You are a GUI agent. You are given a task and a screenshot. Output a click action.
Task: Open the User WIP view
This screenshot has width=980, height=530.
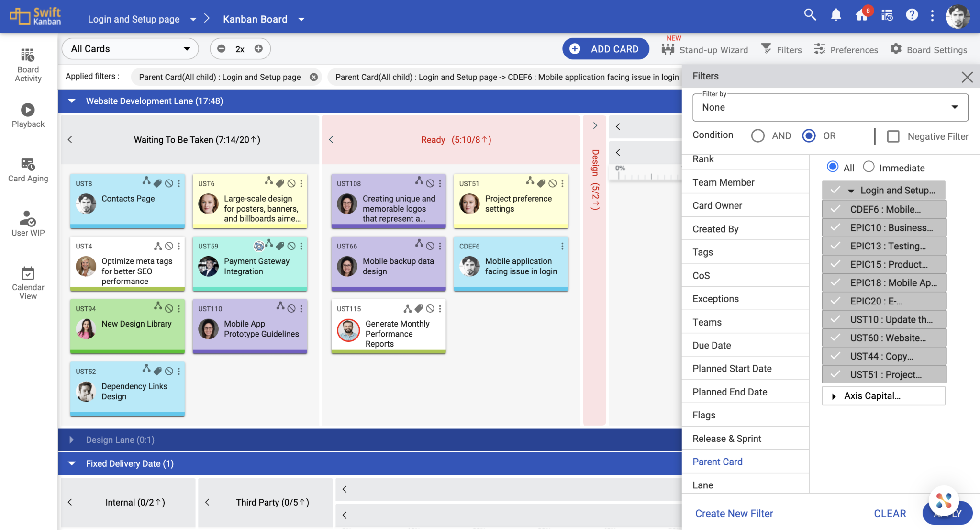pyautogui.click(x=27, y=224)
